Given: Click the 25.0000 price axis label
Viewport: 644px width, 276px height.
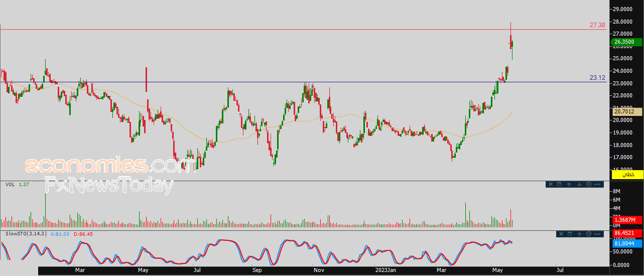Looking at the screenshot, I should click(x=623, y=59).
